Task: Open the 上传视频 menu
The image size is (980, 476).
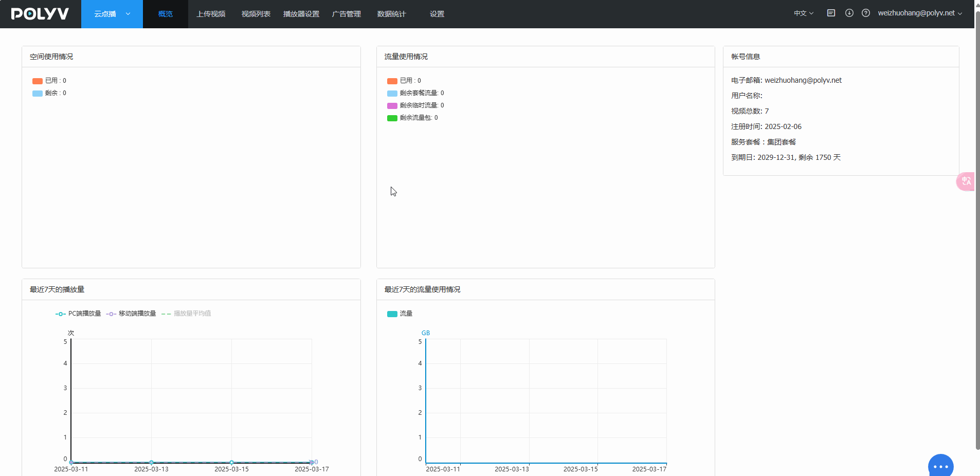Action: (x=211, y=14)
